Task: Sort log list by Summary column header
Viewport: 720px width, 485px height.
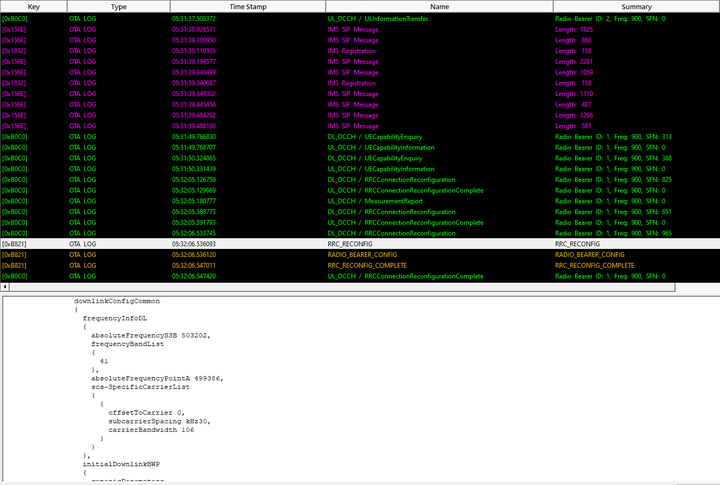Action: click(636, 6)
